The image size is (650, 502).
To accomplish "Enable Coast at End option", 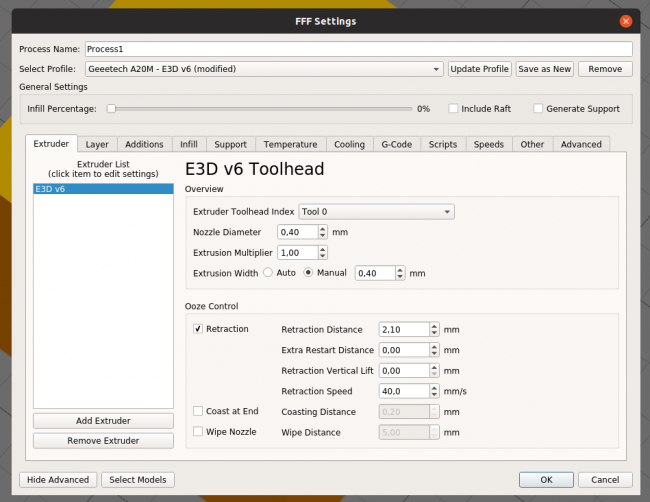I will [x=198, y=411].
